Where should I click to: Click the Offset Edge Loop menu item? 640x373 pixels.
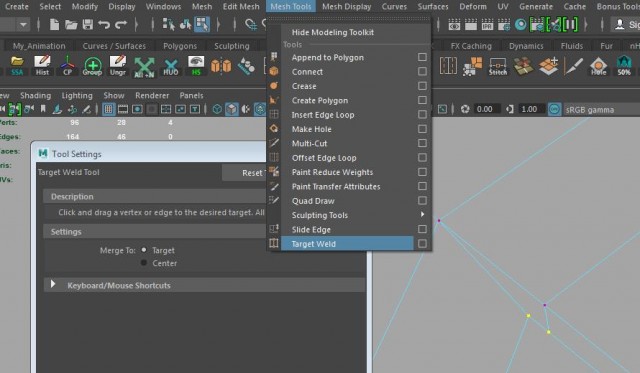324,158
